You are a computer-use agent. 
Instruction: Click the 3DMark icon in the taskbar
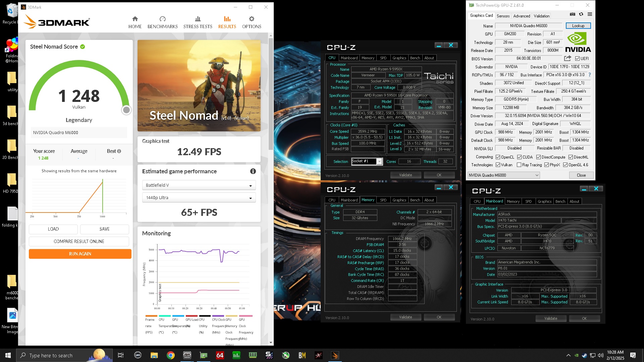pos(335,355)
